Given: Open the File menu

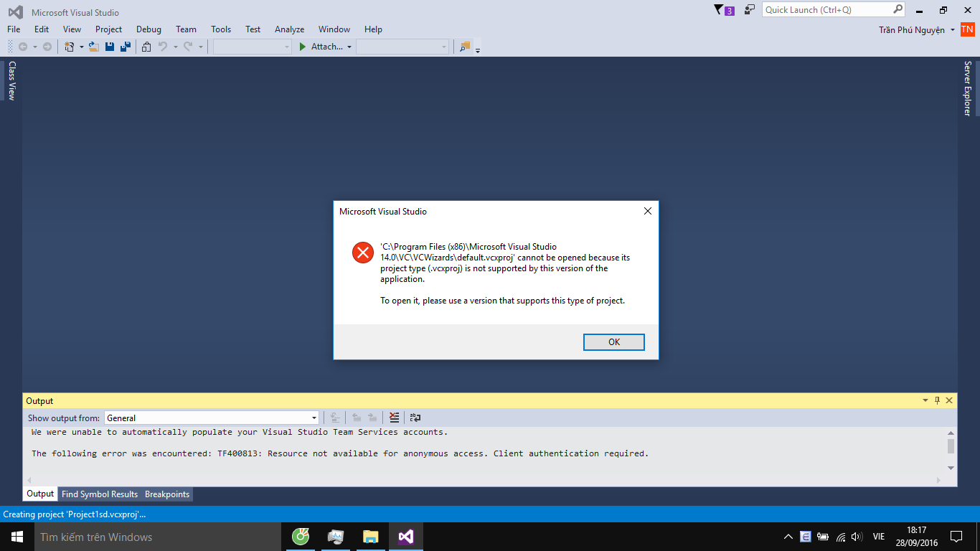Looking at the screenshot, I should (14, 29).
